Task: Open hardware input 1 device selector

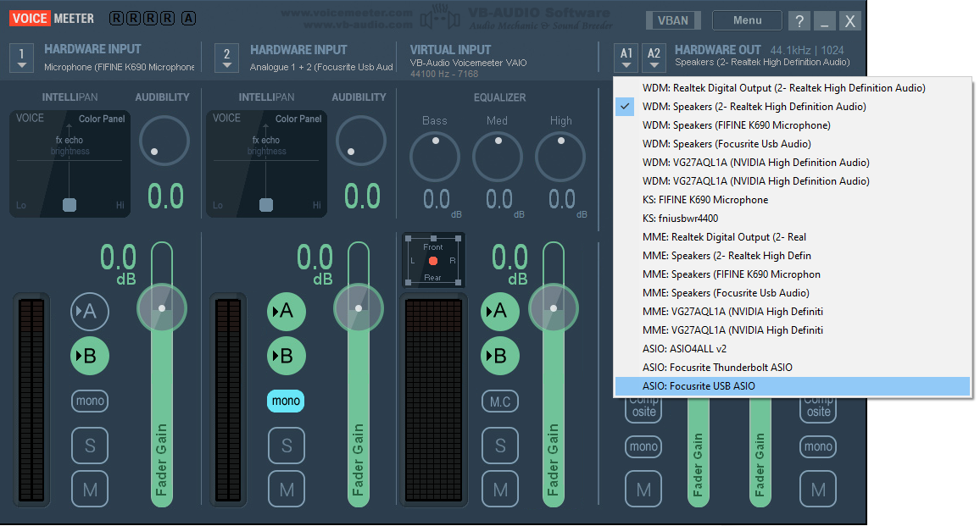Action: 22,58
